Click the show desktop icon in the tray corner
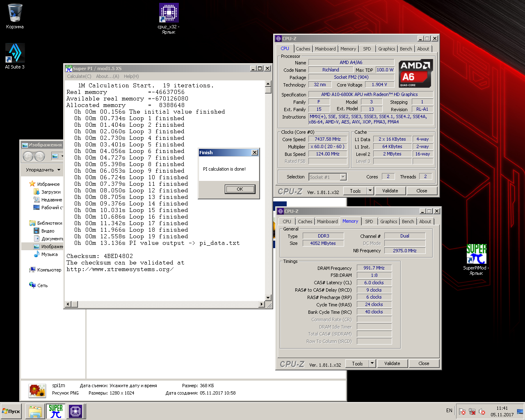525x420 pixels. click(520, 411)
